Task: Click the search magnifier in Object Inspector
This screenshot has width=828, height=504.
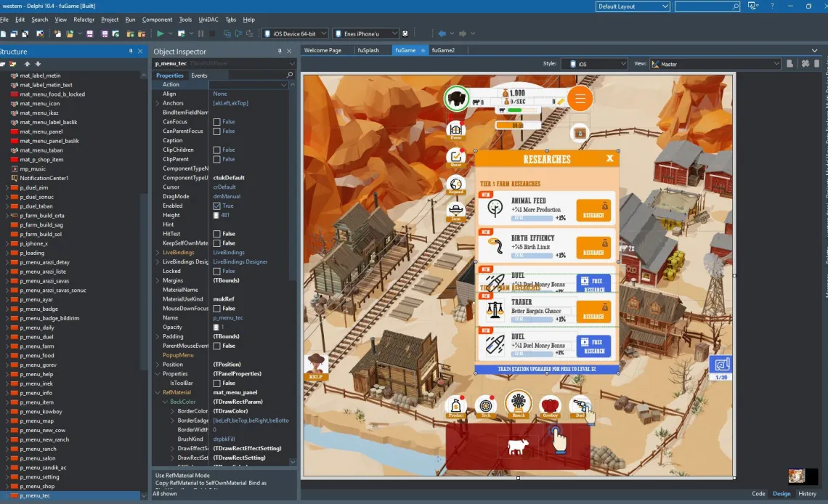Action: [289, 75]
